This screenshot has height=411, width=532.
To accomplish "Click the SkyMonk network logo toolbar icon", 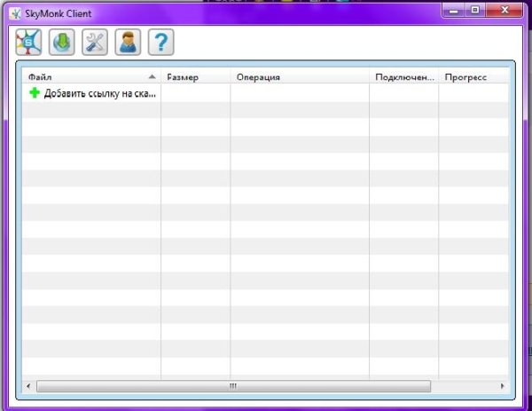I will pyautogui.click(x=29, y=42).
